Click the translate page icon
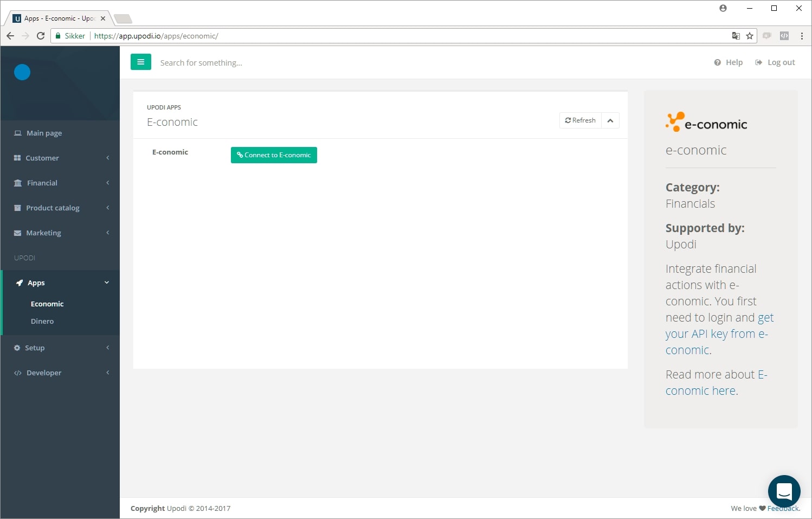The height and width of the screenshot is (519, 812). [x=736, y=36]
